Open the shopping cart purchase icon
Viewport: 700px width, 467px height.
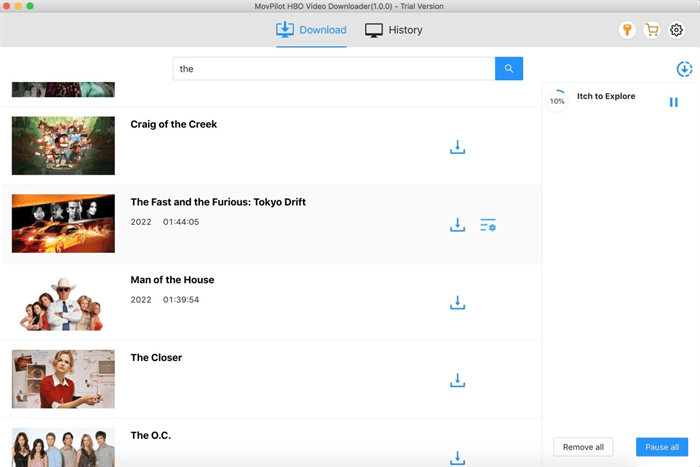pos(652,30)
